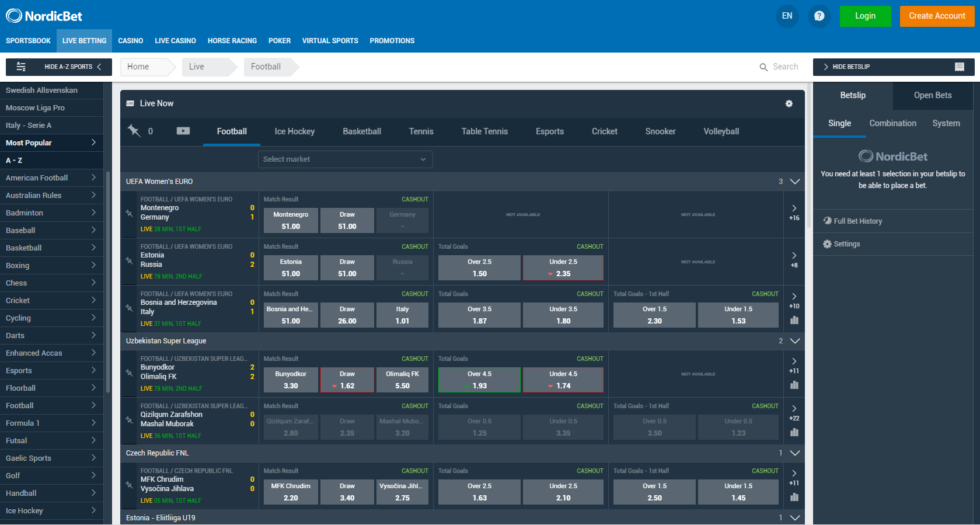Open Virtual Sports menu item
980x525 pixels.
[330, 41]
